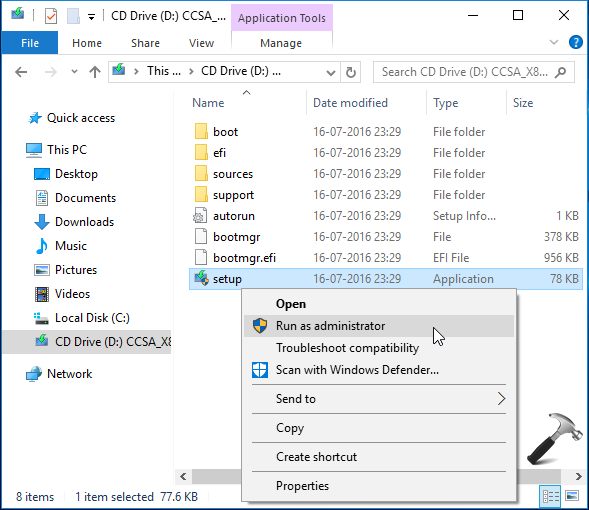Select the 'bootmgr.efi' file name
This screenshot has width=589, height=510.
tap(244, 258)
